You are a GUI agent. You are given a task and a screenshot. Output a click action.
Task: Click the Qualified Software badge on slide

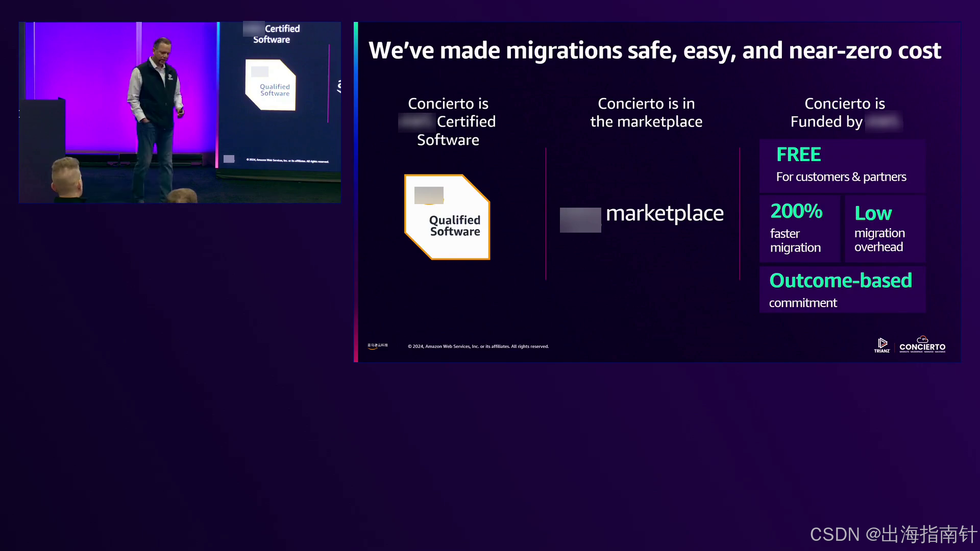[448, 217]
